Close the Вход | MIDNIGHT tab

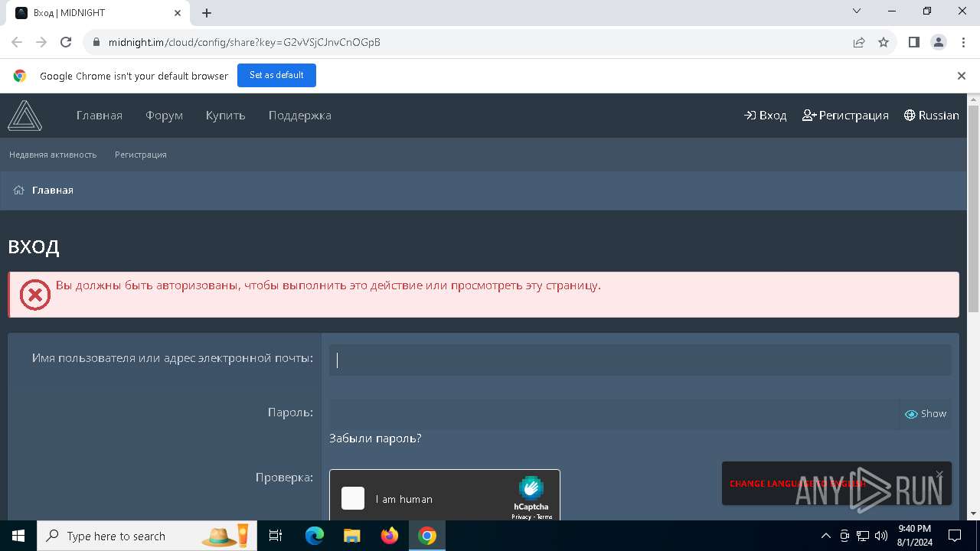tap(178, 13)
